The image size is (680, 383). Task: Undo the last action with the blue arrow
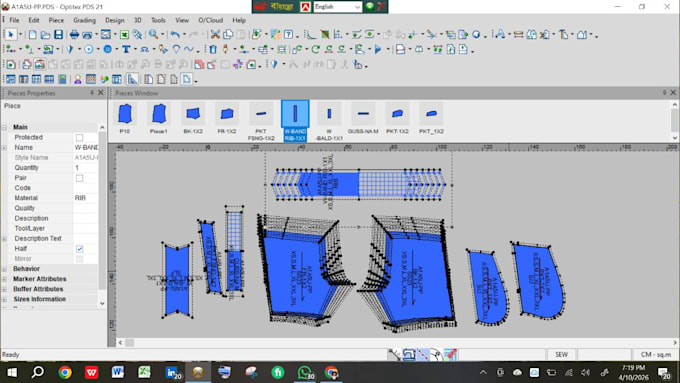175,34
